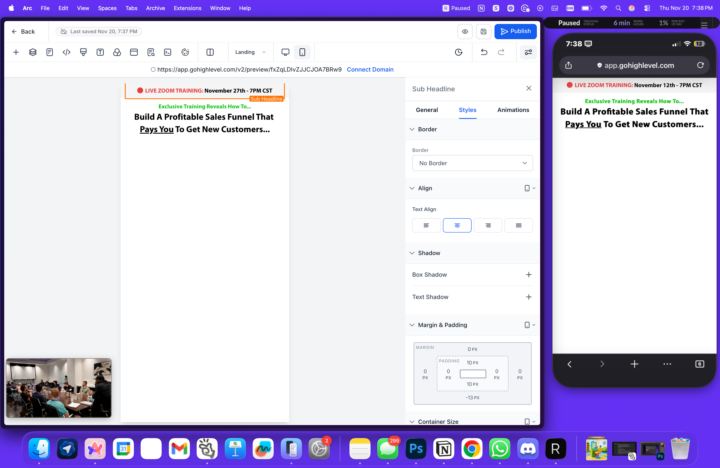720x468 pixels.
Task: Select the Exclusive Training Reveals green text
Action: point(204,107)
